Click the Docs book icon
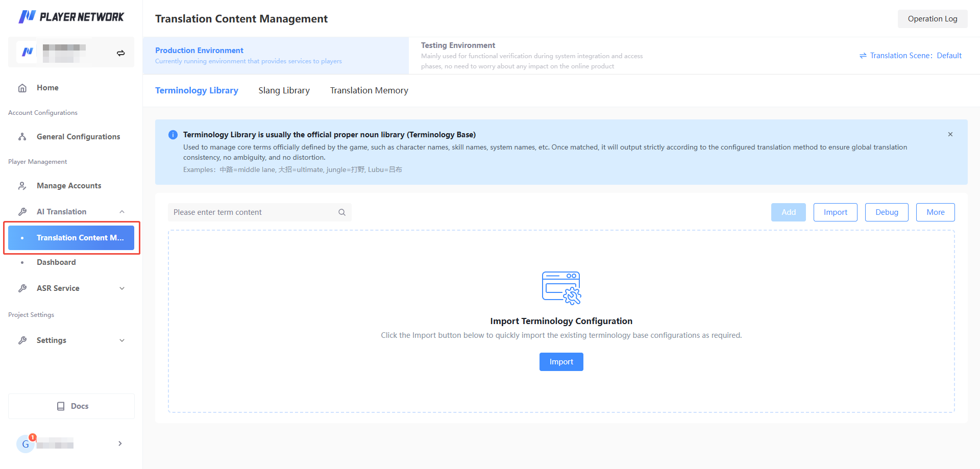This screenshot has height=469, width=980. (61, 406)
